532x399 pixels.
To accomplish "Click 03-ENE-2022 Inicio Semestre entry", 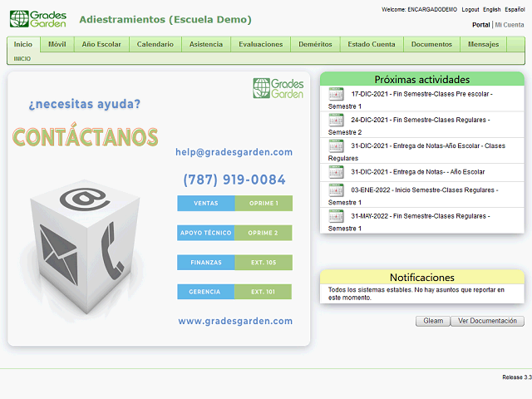I will pyautogui.click(x=422, y=195).
